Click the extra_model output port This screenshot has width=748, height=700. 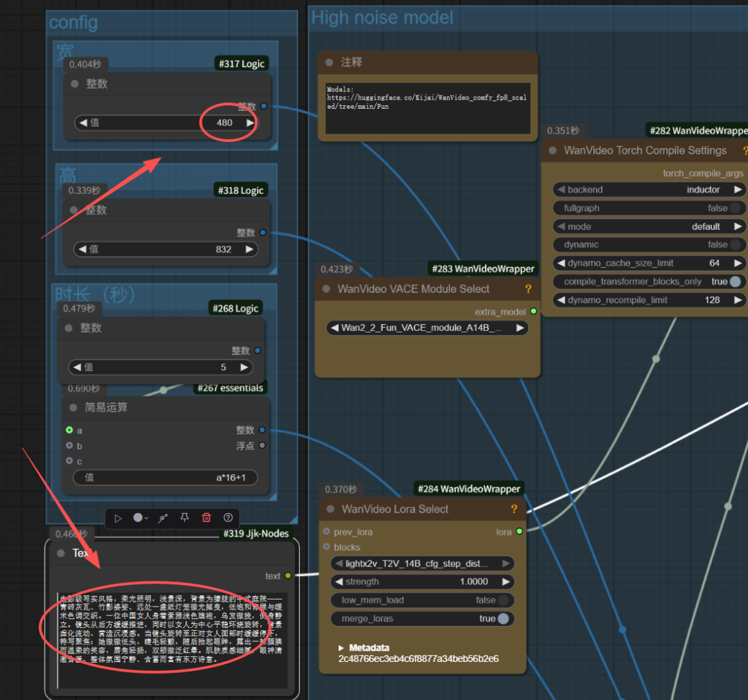click(533, 312)
